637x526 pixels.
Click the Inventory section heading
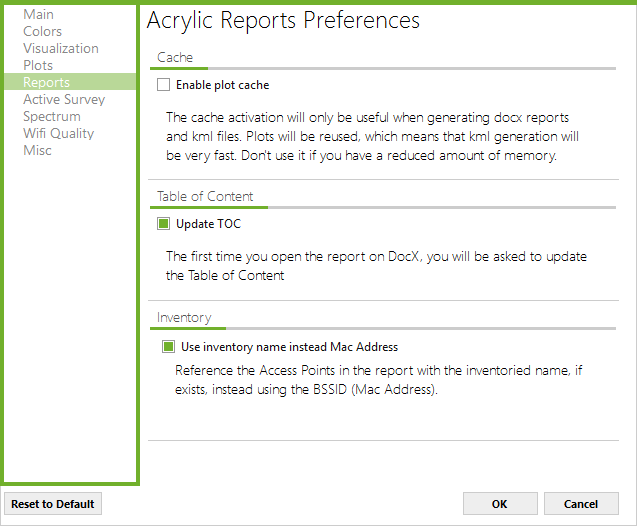(184, 317)
